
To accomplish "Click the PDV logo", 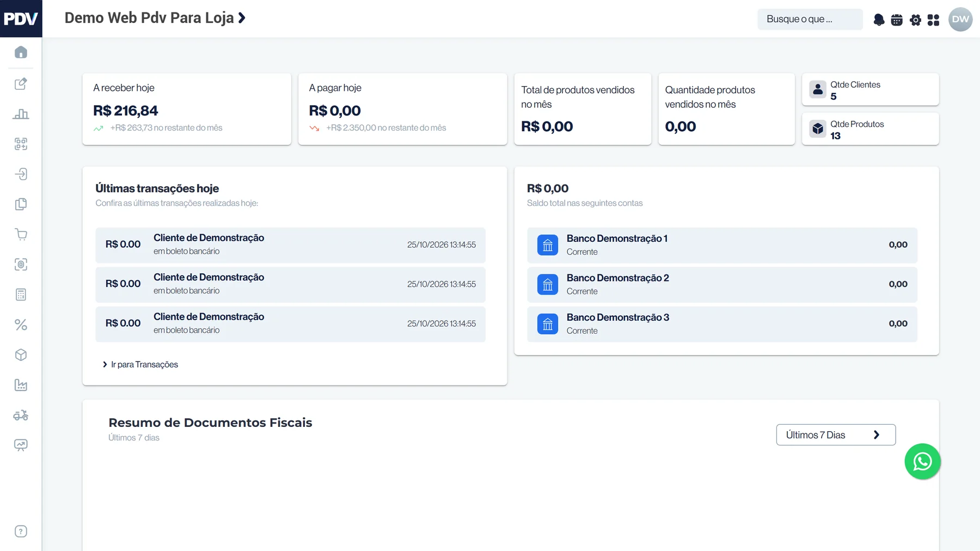I will (21, 19).
